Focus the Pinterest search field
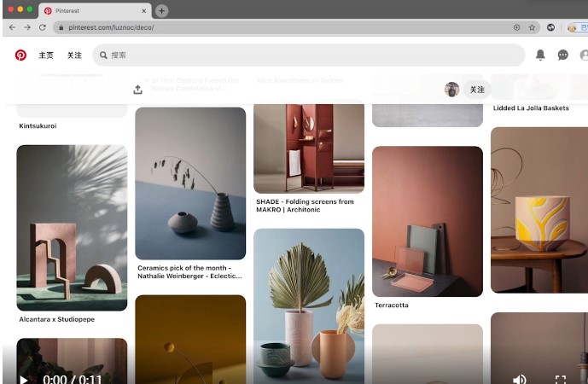This screenshot has width=588, height=384. coord(309,55)
